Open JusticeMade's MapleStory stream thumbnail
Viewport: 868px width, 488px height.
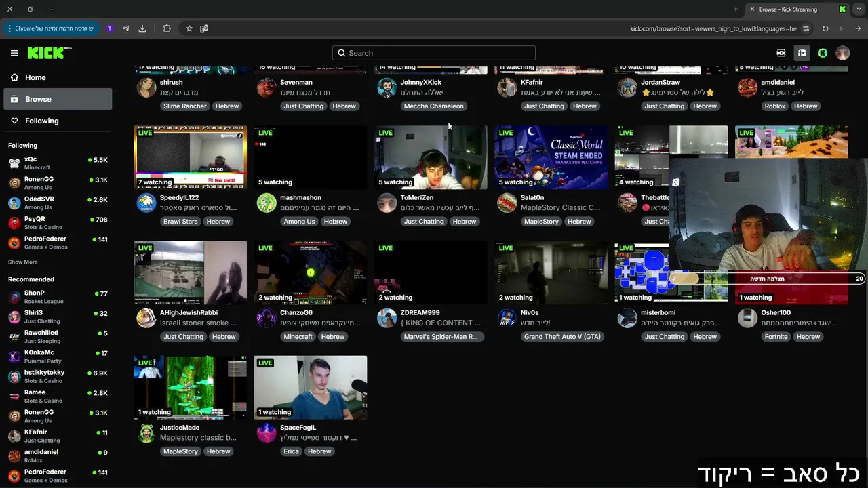[x=191, y=388]
